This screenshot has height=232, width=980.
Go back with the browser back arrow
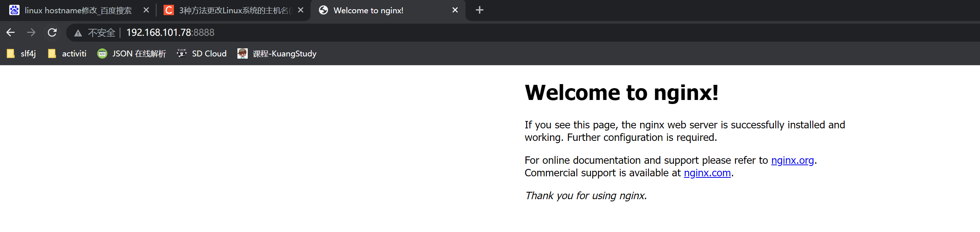[11, 33]
